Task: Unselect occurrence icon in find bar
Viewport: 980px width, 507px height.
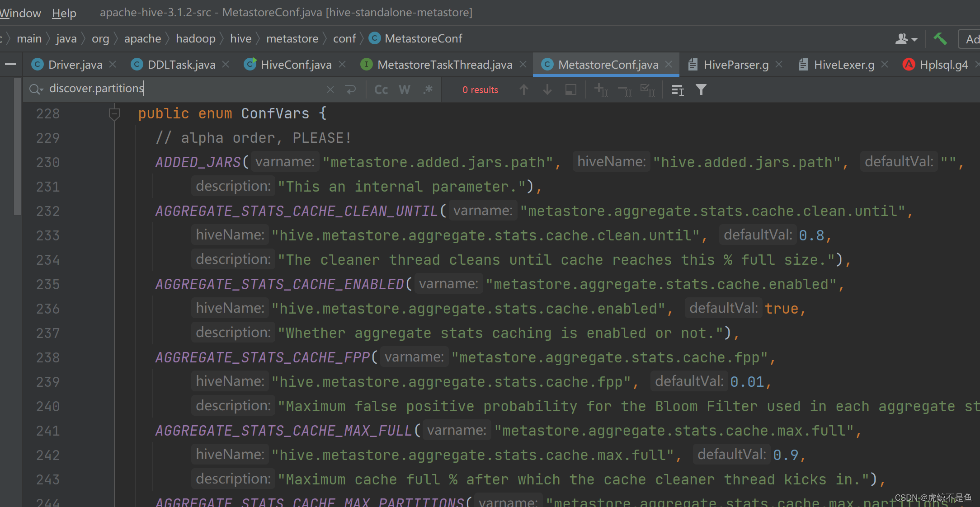Action: [625, 90]
